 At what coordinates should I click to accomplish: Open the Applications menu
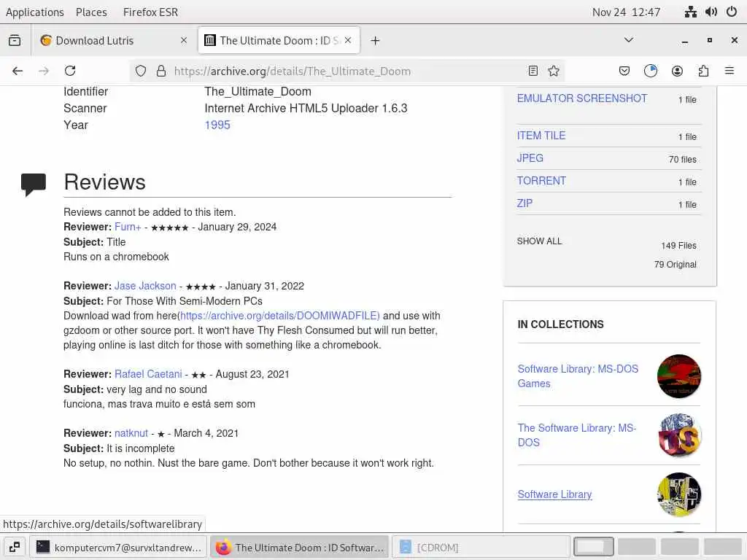[35, 12]
